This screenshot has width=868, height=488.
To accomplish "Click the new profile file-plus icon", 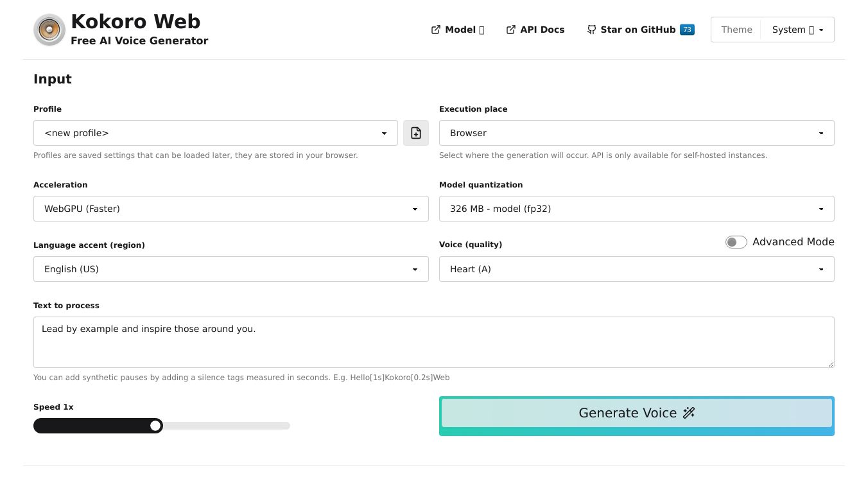I will [x=416, y=133].
